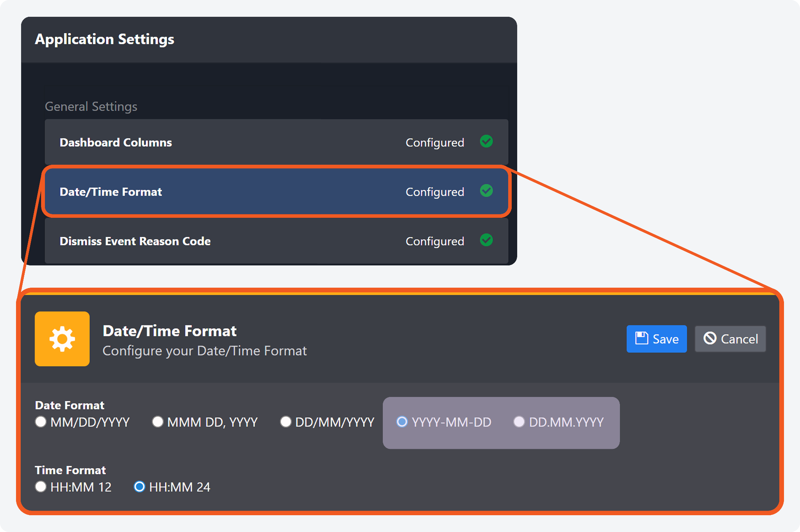
Task: Click the General Settings section label
Action: tap(91, 106)
